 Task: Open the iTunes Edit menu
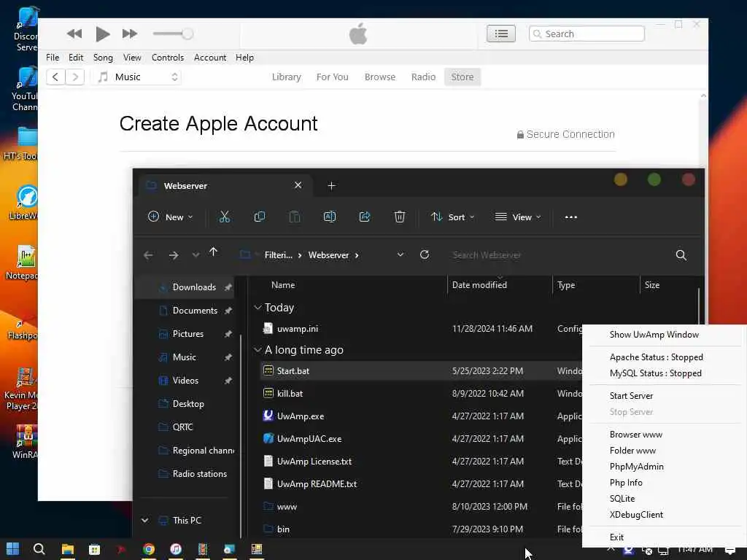[x=76, y=57]
